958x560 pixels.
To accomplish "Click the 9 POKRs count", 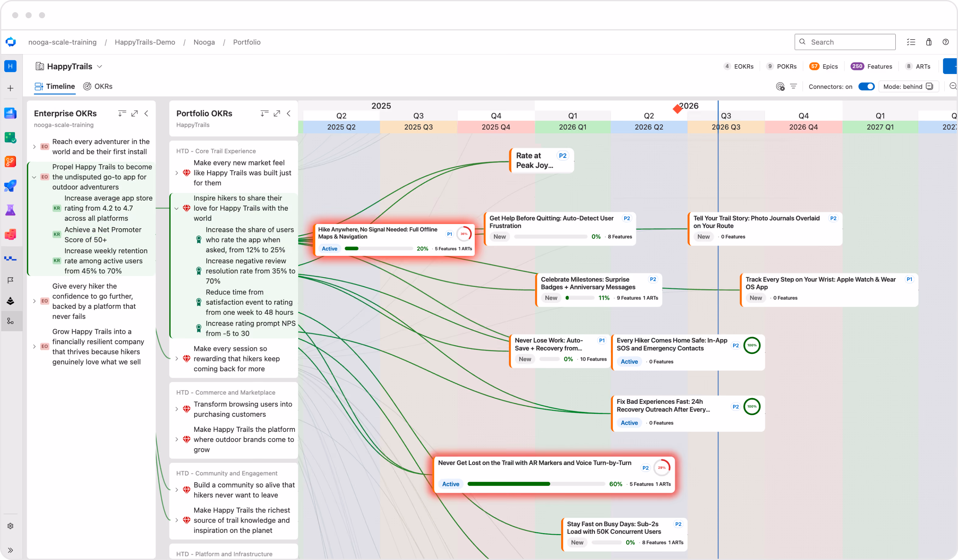I will 781,66.
